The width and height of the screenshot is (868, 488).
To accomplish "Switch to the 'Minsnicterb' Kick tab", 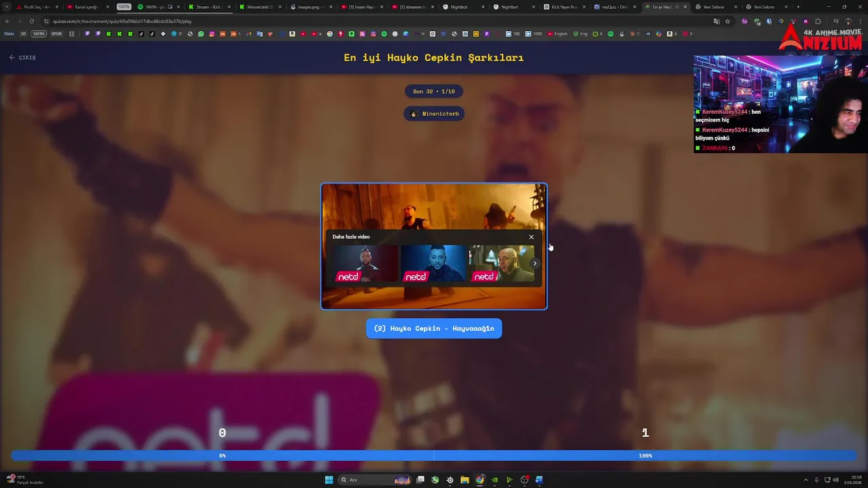I will [258, 7].
